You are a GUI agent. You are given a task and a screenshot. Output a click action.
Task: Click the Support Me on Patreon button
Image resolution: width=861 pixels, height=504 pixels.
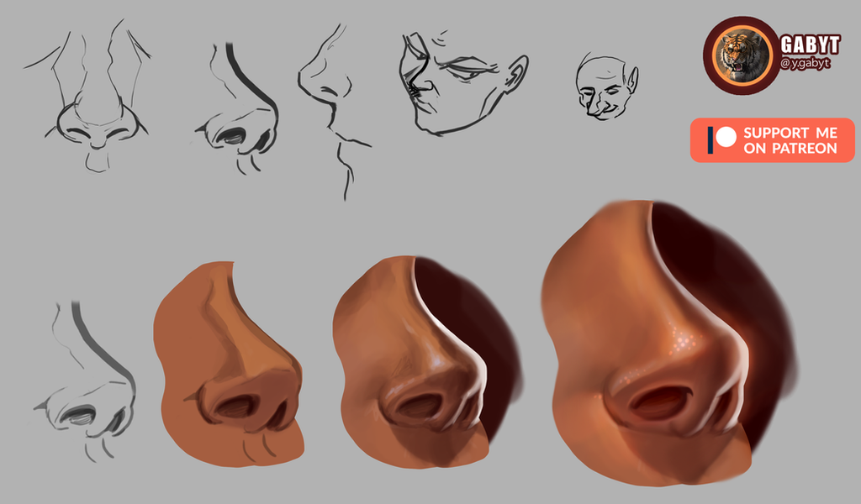772,140
